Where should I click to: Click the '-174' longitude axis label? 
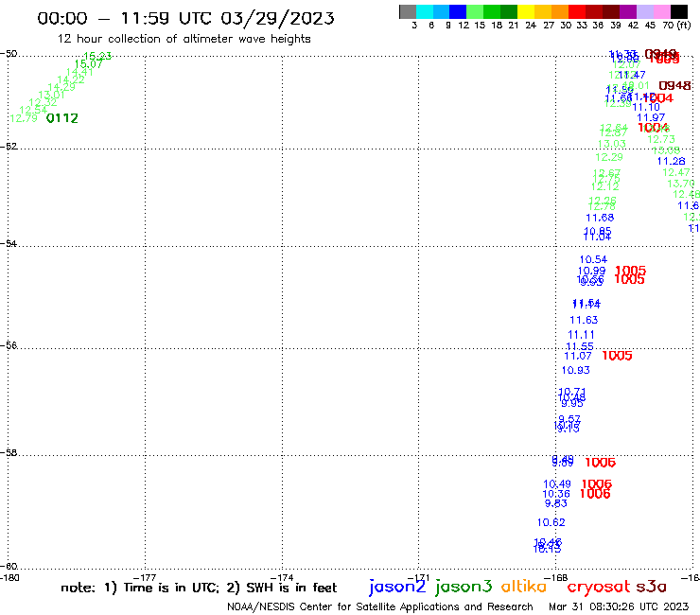click(282, 577)
